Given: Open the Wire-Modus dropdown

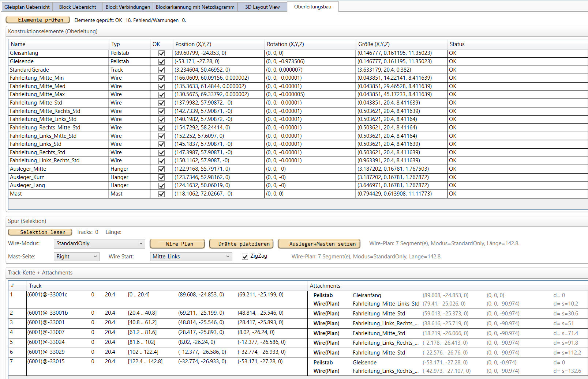Looking at the screenshot, I should pos(99,244).
